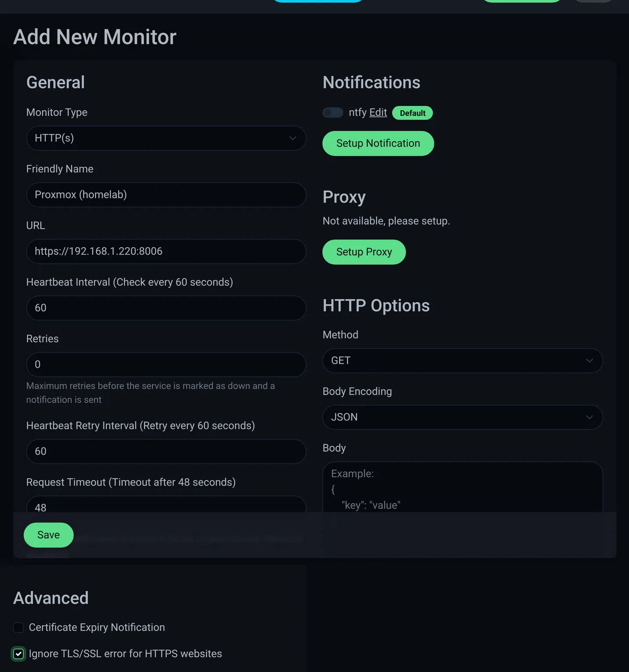
Task: Click the 'Proxy' section heading
Action: tap(344, 197)
